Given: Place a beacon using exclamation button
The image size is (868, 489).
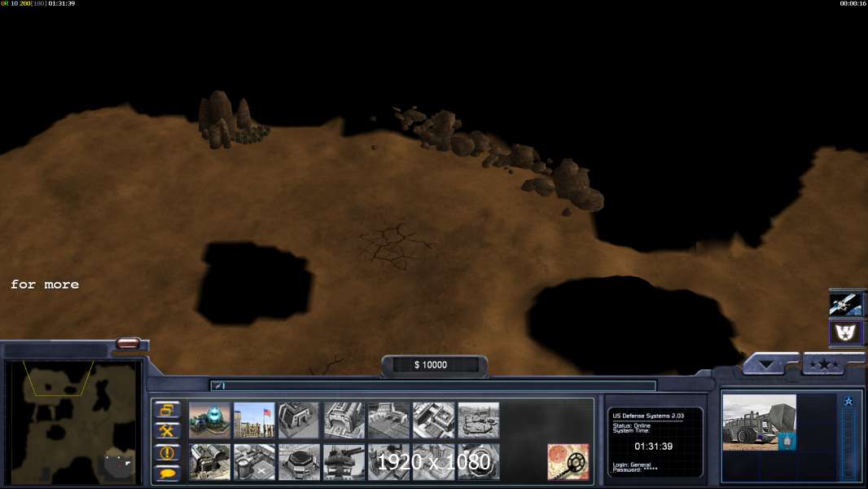Looking at the screenshot, I should click(167, 452).
